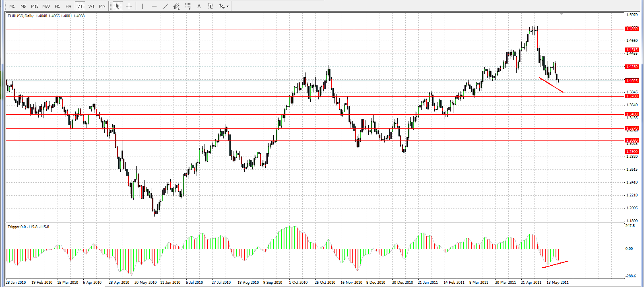This screenshot has height=287, width=644.
Task: Choose the horizontal line drawing tool
Action: click(154, 6)
